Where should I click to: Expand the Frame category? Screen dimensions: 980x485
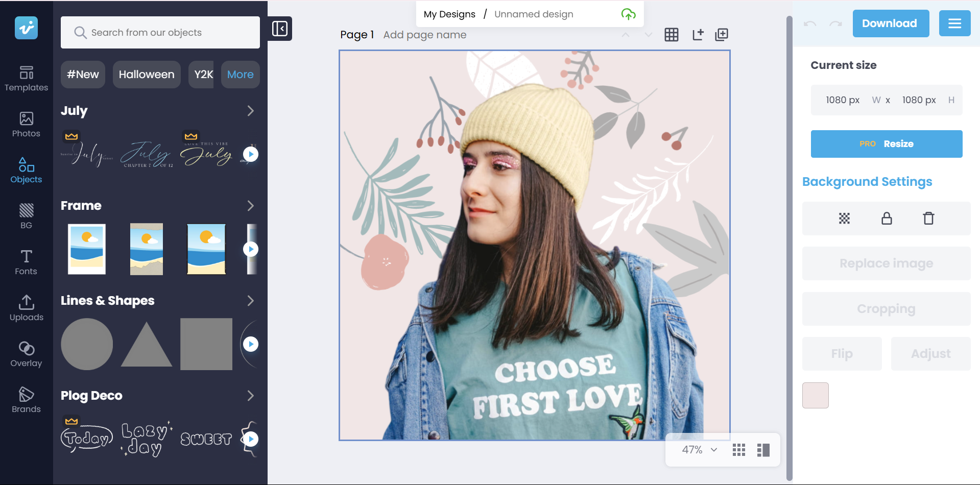pos(250,206)
